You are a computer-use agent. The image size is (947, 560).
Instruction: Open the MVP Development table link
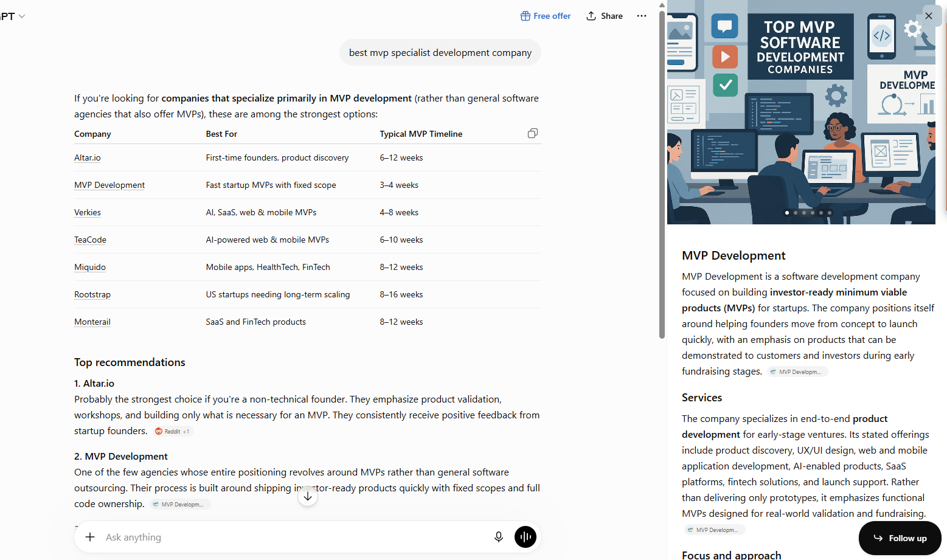[109, 185]
